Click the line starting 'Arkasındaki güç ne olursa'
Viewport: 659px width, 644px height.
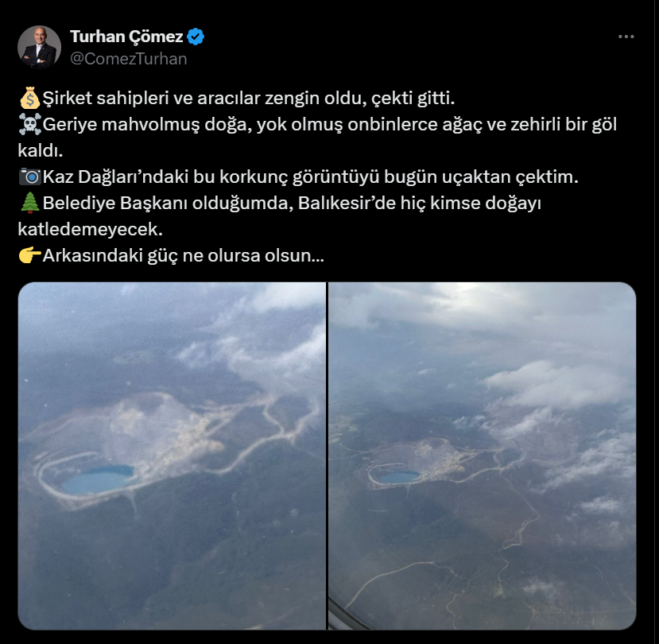pos(183,255)
